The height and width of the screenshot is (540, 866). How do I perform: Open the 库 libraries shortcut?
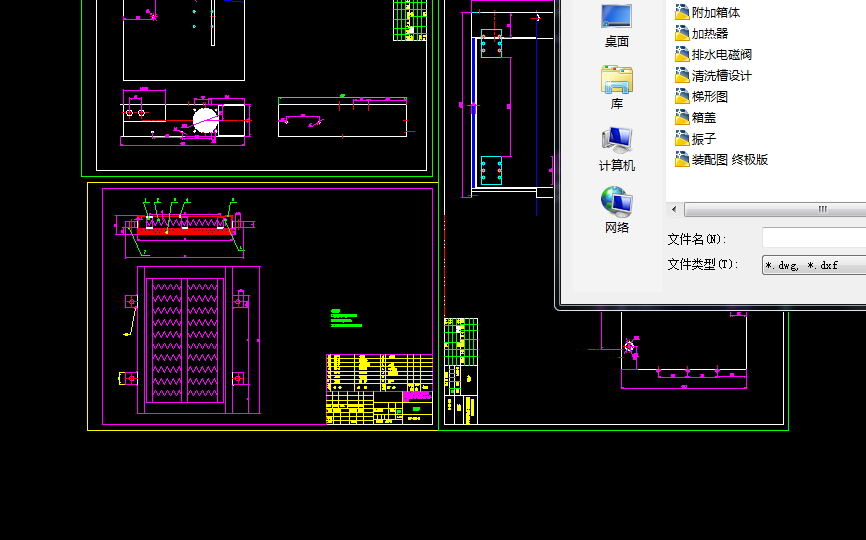(616, 88)
